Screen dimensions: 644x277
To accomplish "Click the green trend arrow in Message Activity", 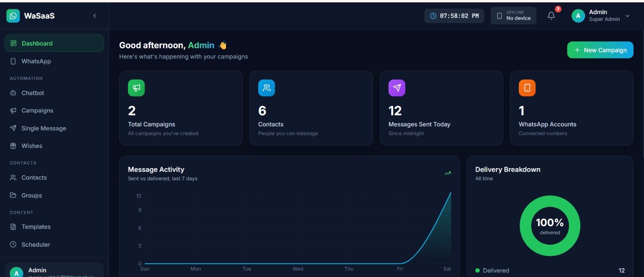I will tap(448, 173).
